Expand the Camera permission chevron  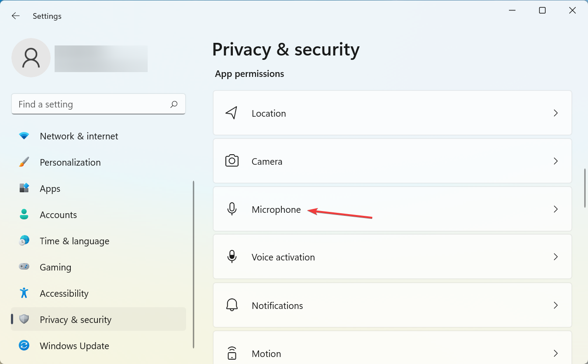click(x=556, y=161)
